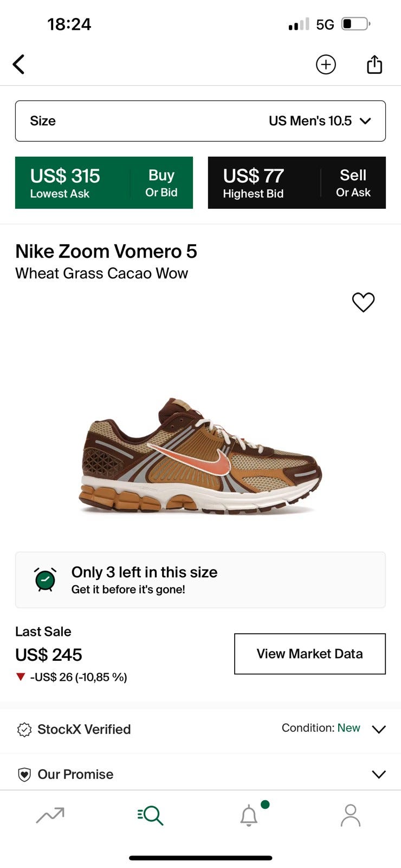This screenshot has width=401, height=868.
Task: Tap the StockX Verified badge icon
Action: (24, 730)
